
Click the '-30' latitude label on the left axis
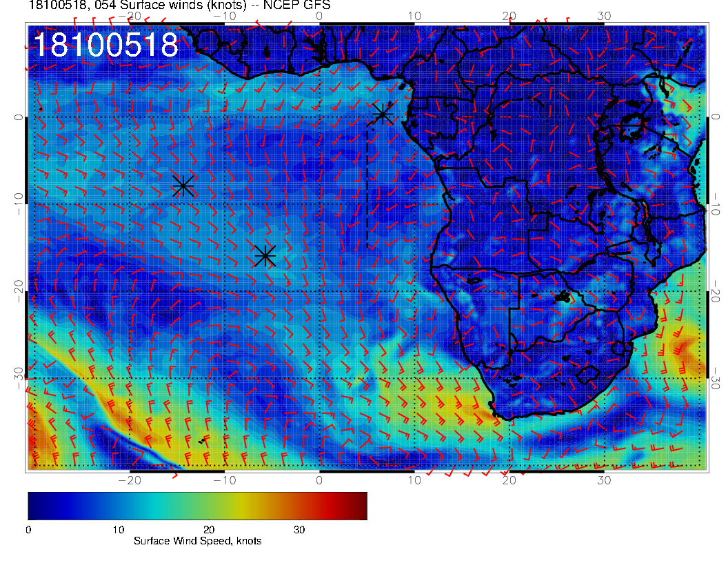click(x=19, y=377)
